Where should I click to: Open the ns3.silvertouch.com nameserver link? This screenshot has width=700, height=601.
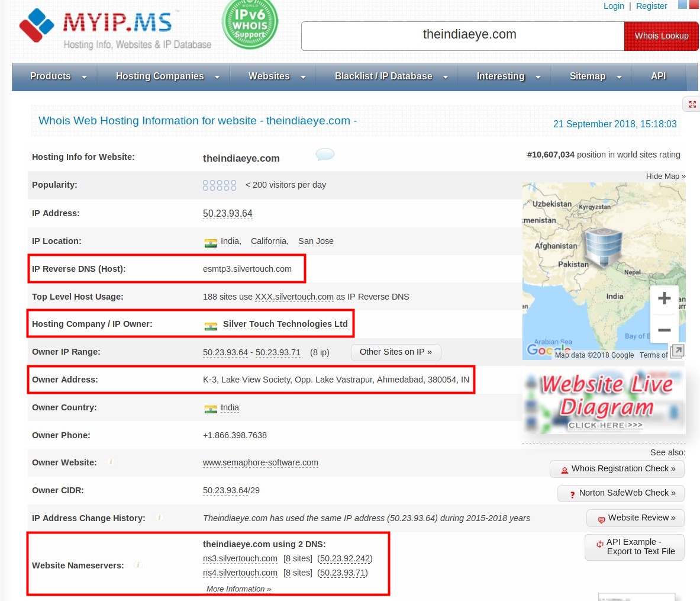tap(240, 558)
